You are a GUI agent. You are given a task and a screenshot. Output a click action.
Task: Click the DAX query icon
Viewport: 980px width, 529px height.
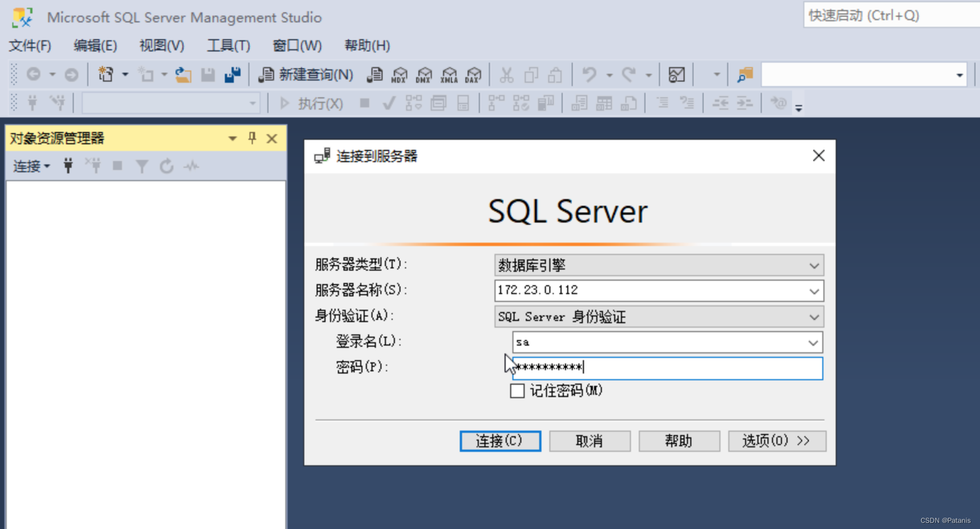[x=473, y=74]
